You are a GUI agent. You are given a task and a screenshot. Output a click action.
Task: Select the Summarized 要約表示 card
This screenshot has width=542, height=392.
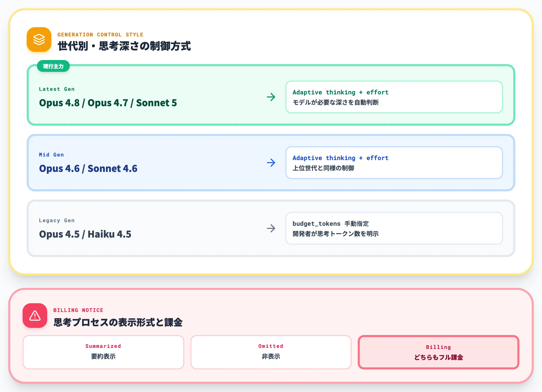point(103,352)
